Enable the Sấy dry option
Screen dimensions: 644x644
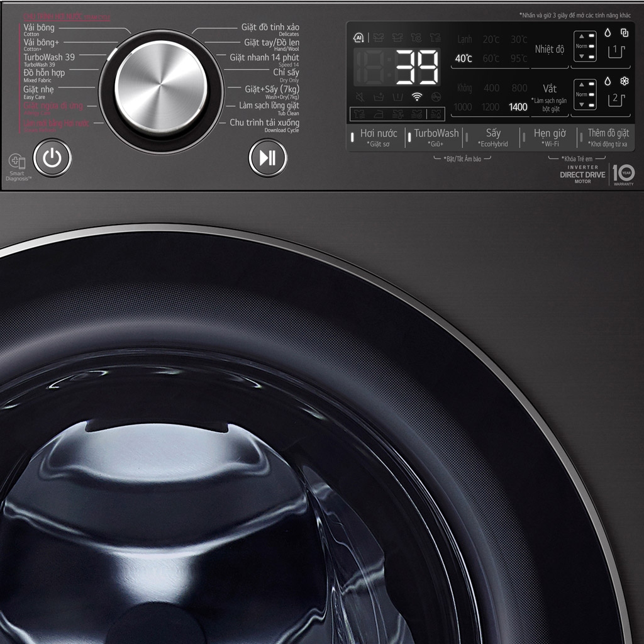[492, 138]
